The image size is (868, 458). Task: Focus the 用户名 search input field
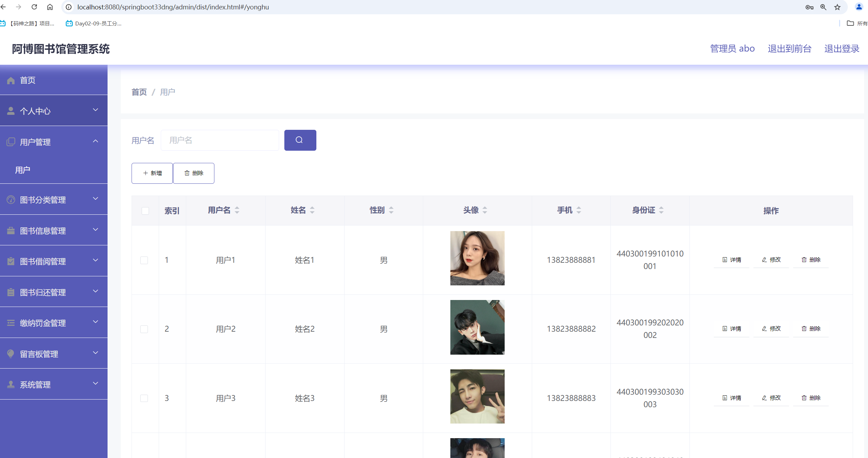(220, 140)
